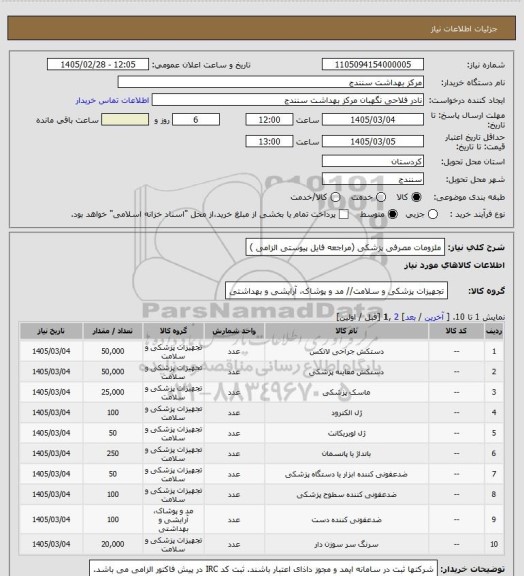Select row ماسک پزشکی
The width and height of the screenshot is (524, 576).
click(262, 392)
